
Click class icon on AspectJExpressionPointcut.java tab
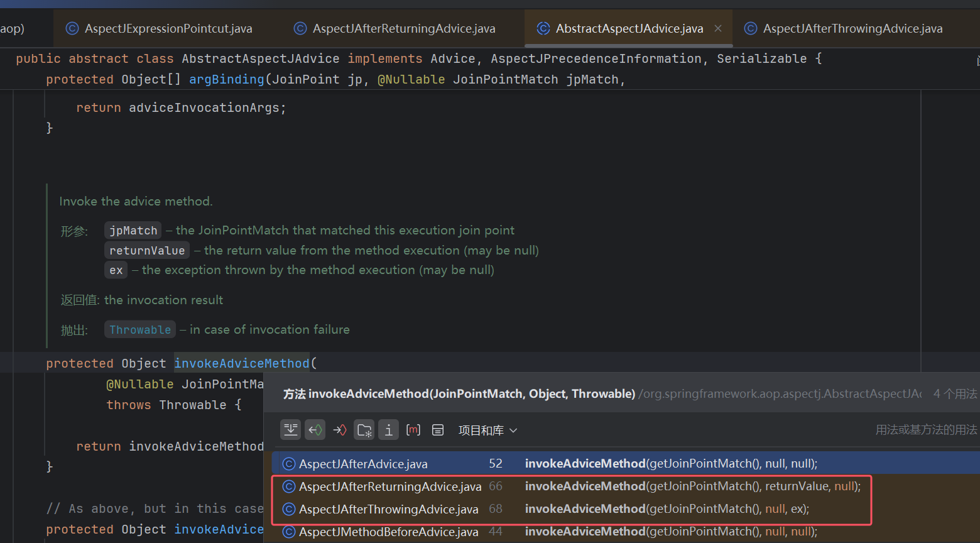pyautogui.click(x=72, y=28)
